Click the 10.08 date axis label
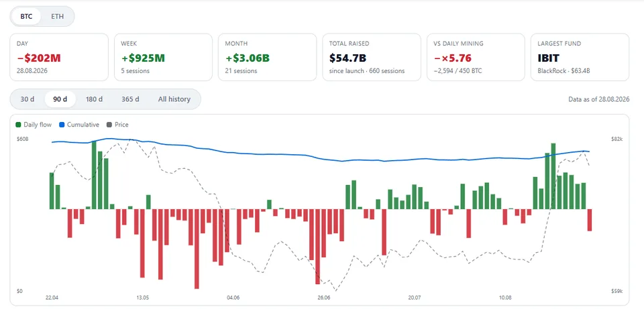Viewport: 644px width, 309px height. tap(505, 298)
